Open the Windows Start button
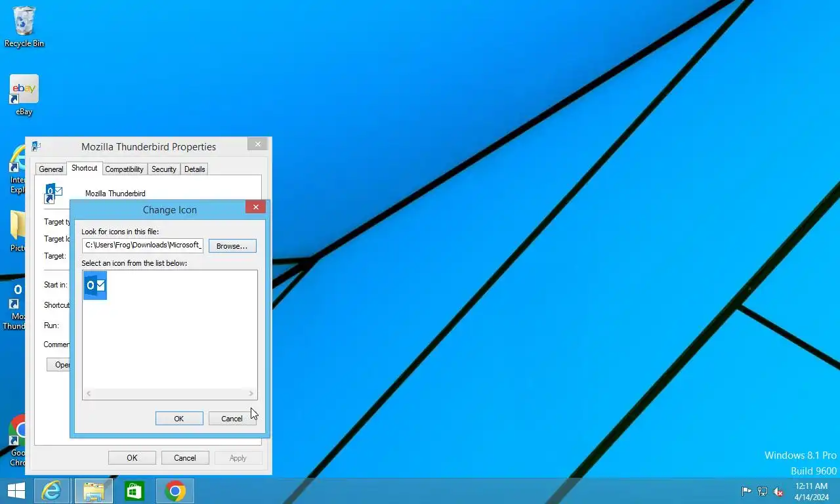The image size is (840, 504). [x=16, y=491]
